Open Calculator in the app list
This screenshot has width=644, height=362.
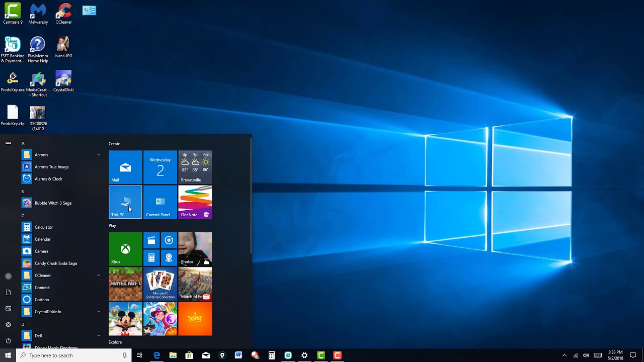(x=62, y=227)
